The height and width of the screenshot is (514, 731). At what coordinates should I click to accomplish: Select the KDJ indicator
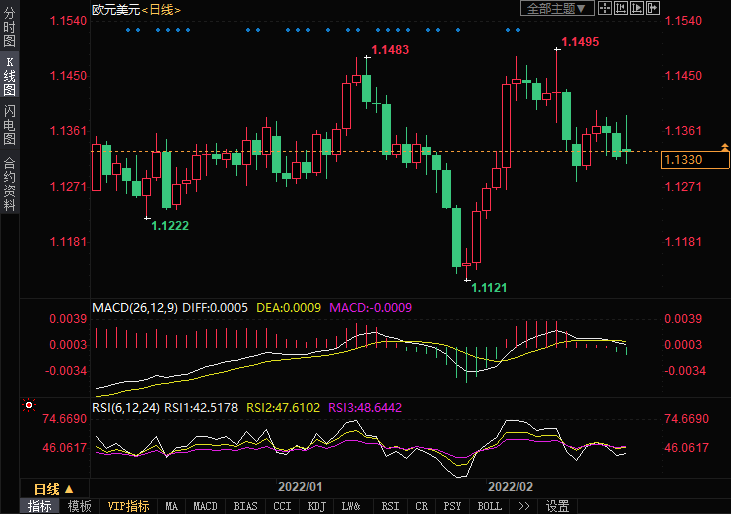click(315, 506)
